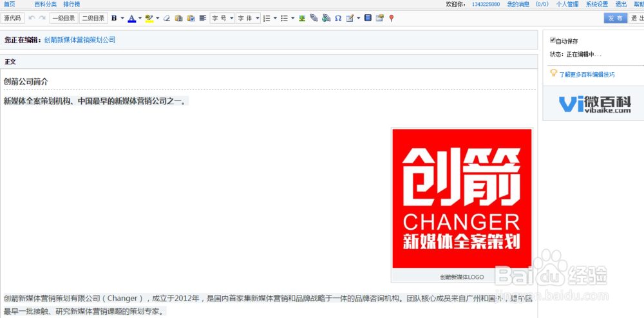Screen dimensions: 644x318
Task: Click 退出 logout in top bar
Action: click(x=621, y=4)
